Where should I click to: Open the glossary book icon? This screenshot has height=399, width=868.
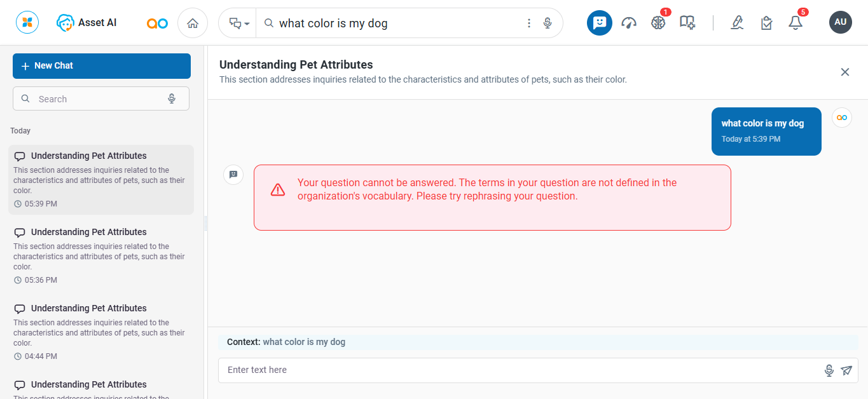point(687,23)
